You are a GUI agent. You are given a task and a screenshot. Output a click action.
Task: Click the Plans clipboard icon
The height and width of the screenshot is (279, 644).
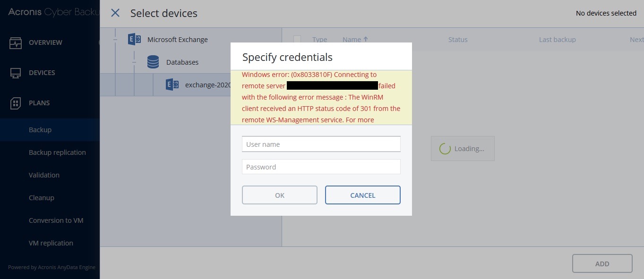coord(16,103)
